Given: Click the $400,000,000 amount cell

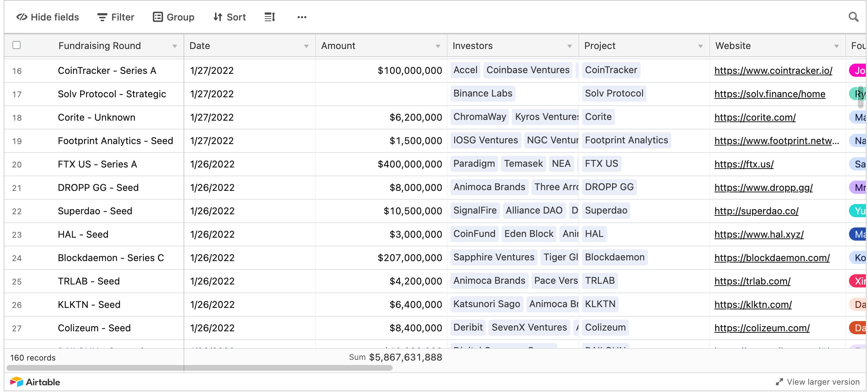Looking at the screenshot, I should (381, 164).
